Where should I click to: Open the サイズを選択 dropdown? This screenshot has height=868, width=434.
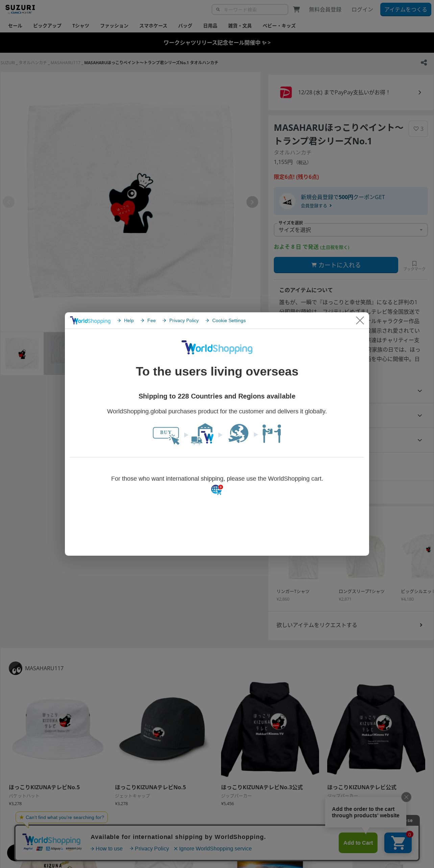point(351,230)
